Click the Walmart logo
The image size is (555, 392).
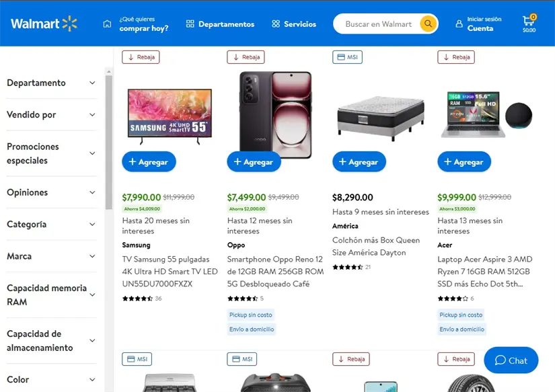coord(44,24)
